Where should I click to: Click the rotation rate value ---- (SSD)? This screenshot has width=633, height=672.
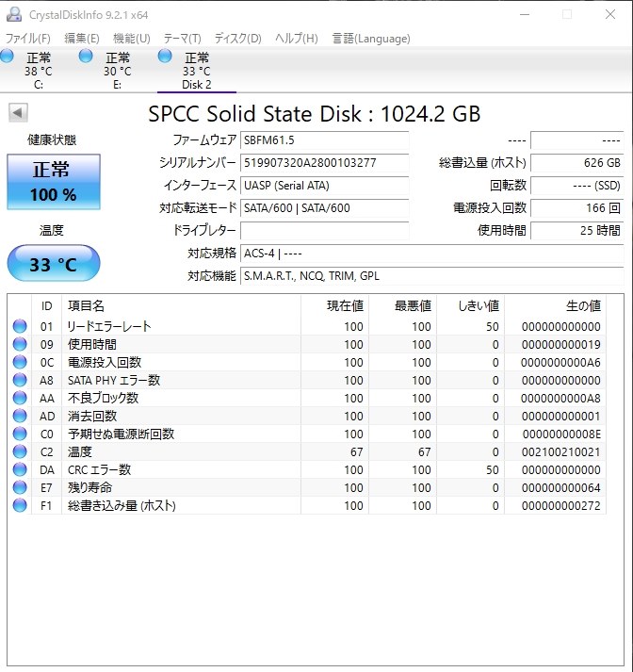[x=576, y=186]
